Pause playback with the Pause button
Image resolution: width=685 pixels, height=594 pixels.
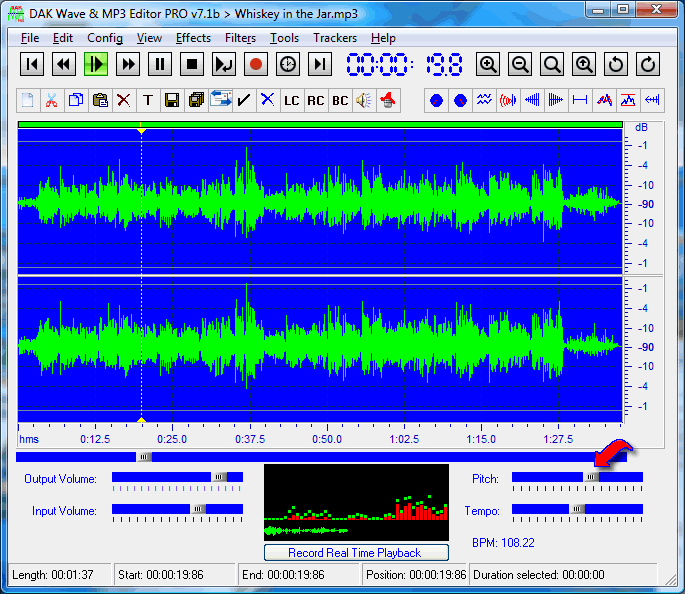[160, 65]
